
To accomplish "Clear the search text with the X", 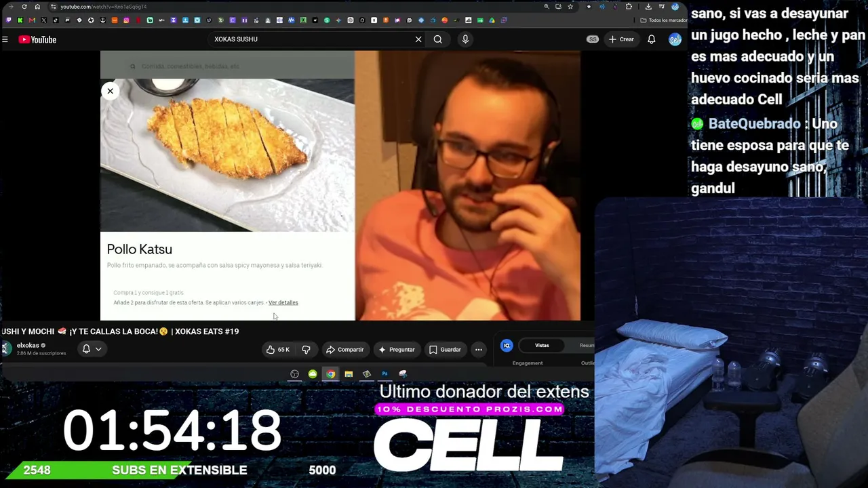I will point(418,39).
